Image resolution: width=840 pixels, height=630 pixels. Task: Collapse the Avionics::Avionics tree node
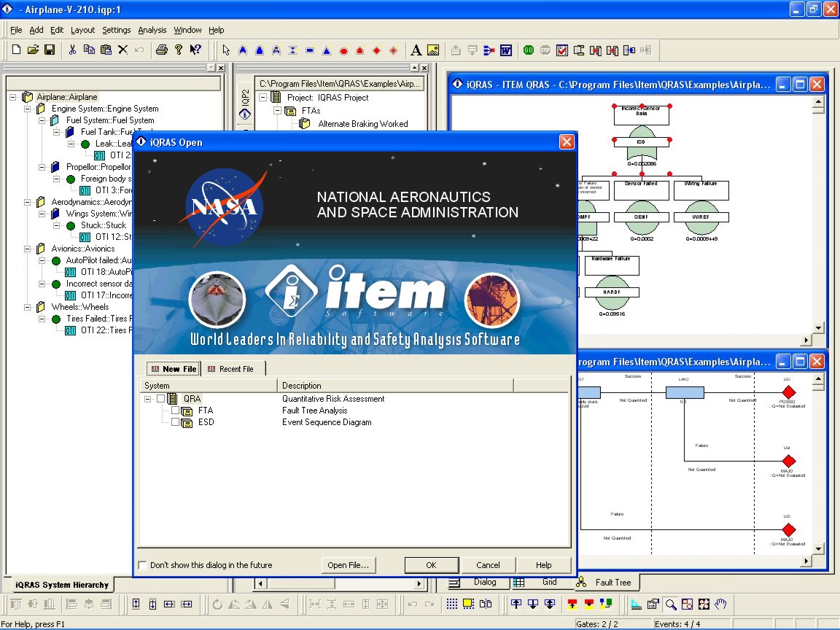click(27, 249)
